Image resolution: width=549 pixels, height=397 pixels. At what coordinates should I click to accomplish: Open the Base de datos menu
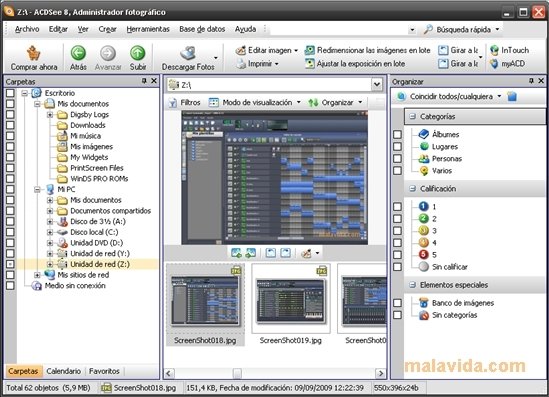[x=202, y=29]
